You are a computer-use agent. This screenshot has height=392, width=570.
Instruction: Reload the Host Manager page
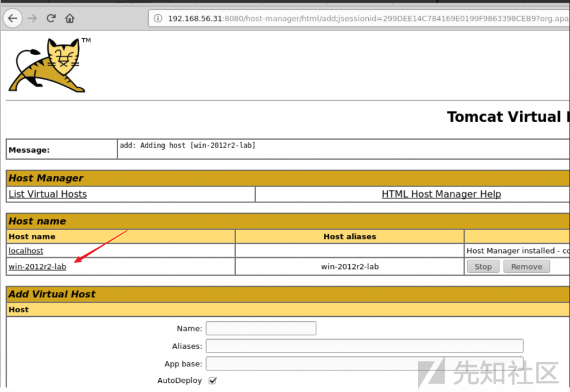(50, 18)
